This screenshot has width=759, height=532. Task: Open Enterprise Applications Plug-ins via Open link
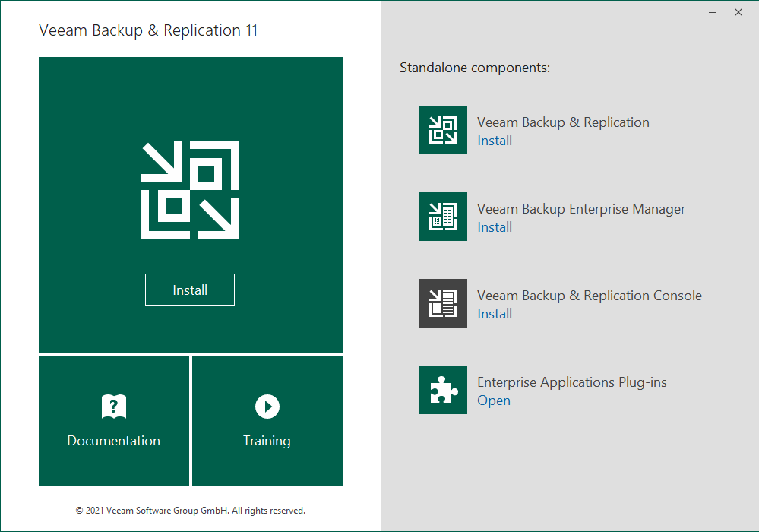click(x=494, y=401)
